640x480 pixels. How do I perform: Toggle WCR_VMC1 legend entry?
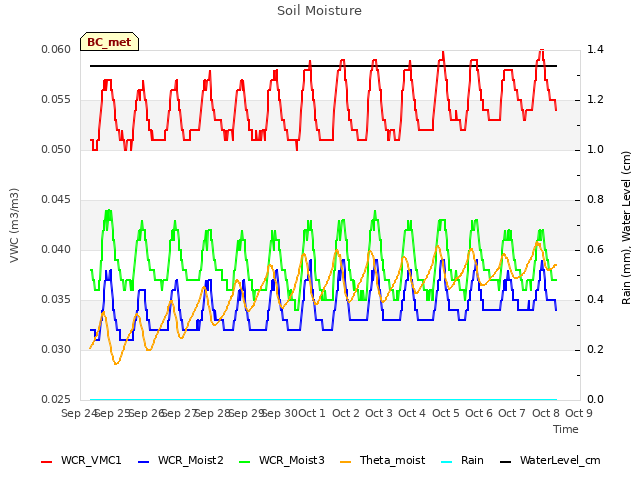click(81, 460)
